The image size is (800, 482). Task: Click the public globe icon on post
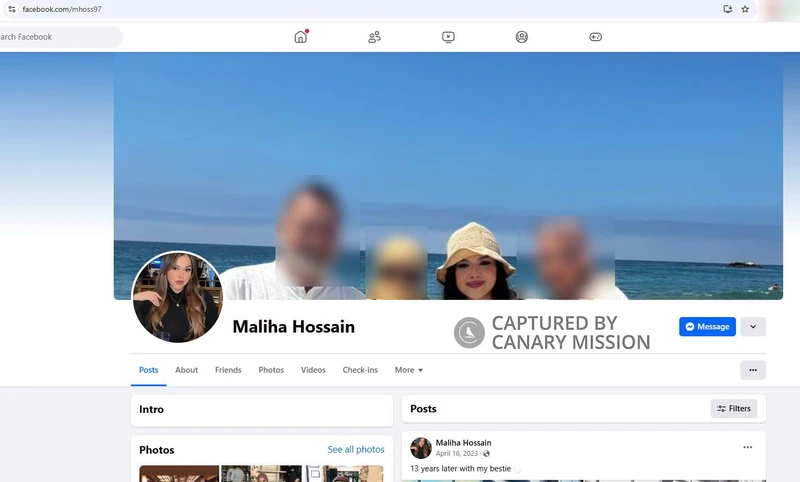coord(486,453)
